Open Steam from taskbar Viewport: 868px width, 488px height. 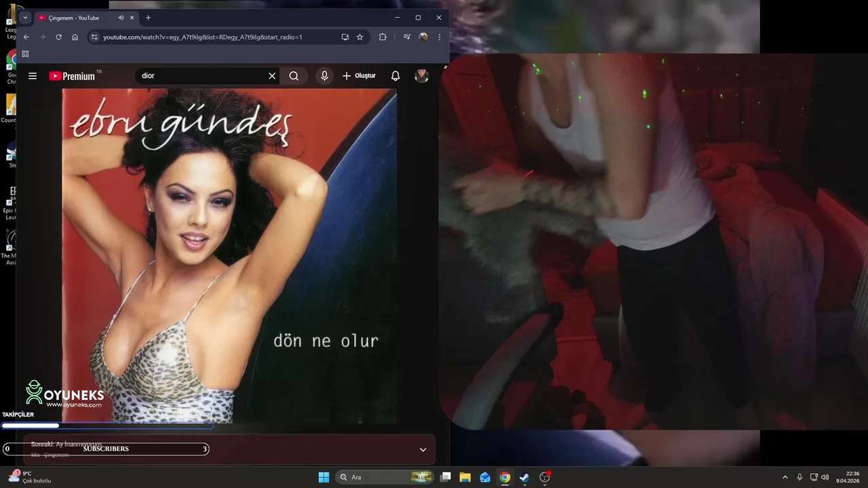tap(524, 477)
